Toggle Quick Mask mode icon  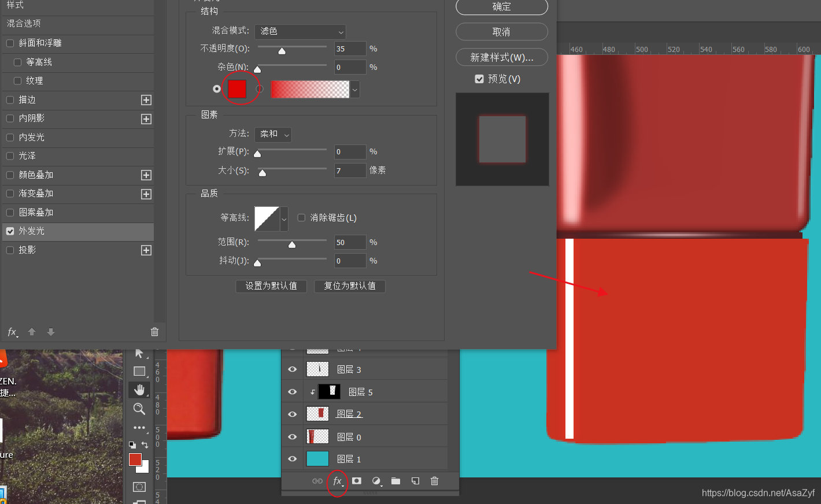click(139, 487)
